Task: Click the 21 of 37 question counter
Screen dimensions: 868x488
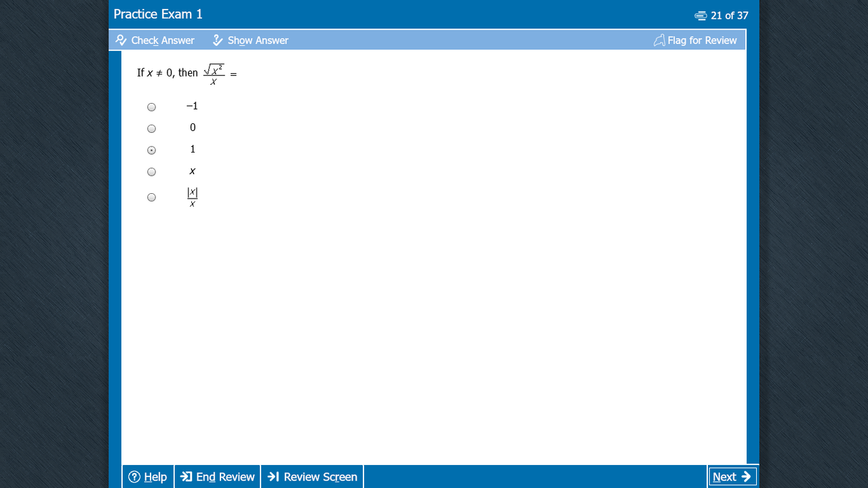Action: pyautogui.click(x=730, y=15)
